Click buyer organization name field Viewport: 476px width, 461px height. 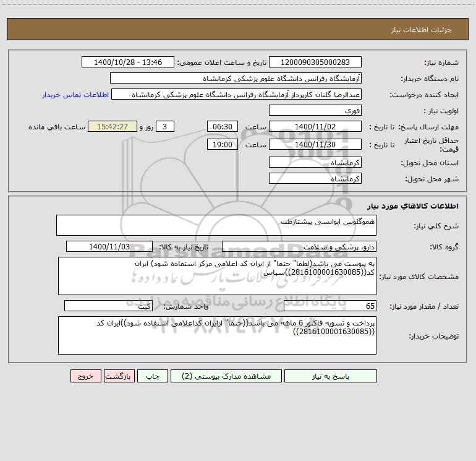236,78
